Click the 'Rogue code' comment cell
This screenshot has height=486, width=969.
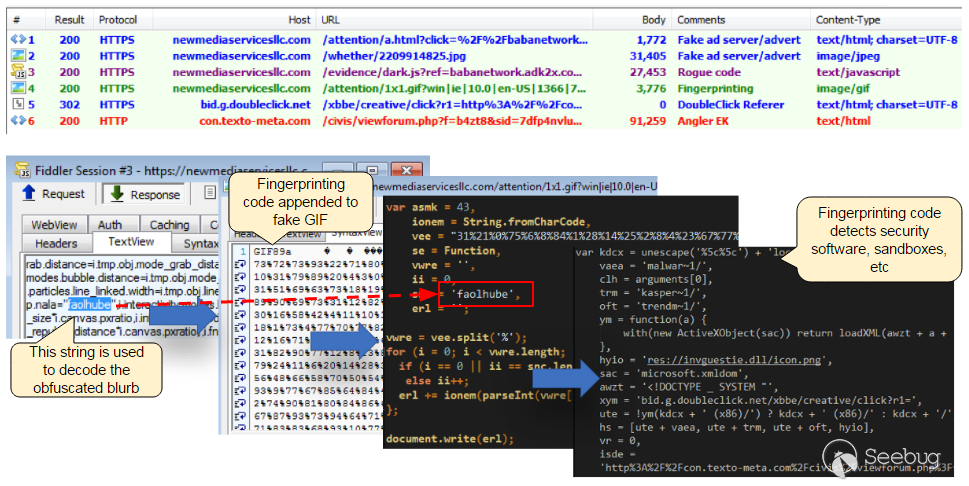(709, 72)
